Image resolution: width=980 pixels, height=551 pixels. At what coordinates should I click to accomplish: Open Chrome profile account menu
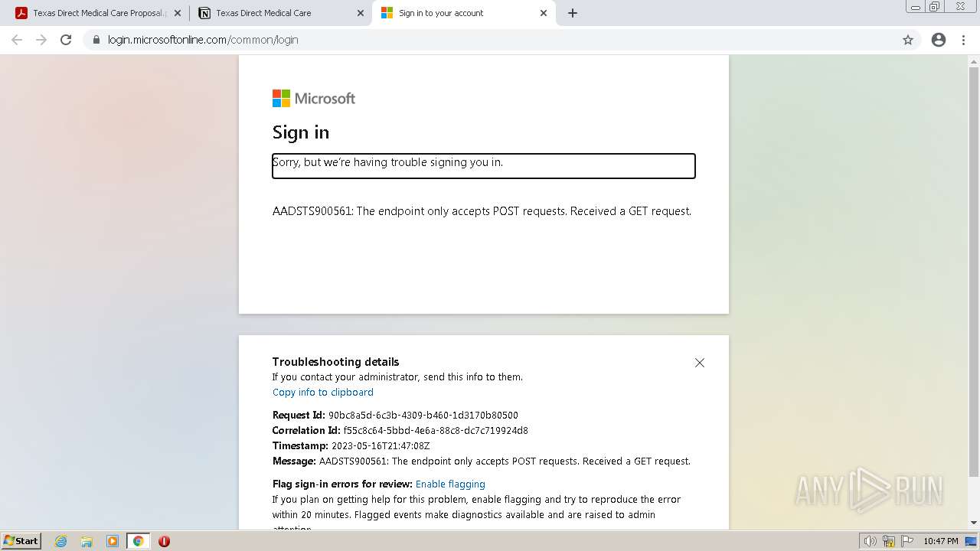tap(939, 40)
